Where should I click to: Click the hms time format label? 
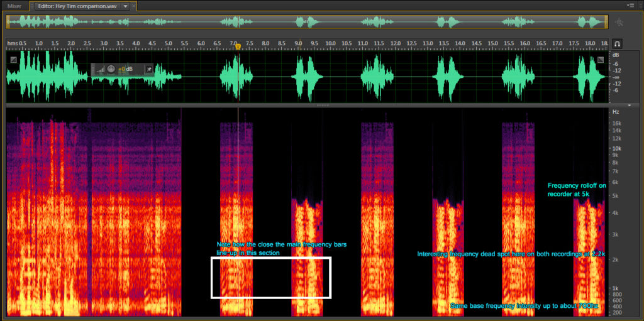coord(13,43)
